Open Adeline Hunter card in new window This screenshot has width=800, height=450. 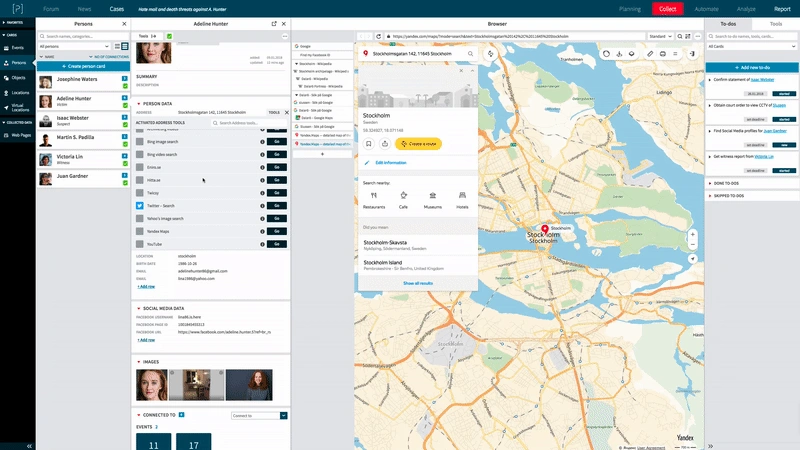[x=274, y=22]
